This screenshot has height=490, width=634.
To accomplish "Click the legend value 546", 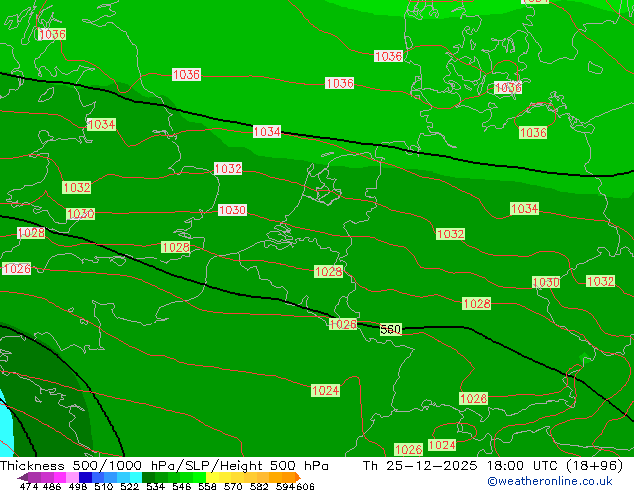I will [182, 486].
